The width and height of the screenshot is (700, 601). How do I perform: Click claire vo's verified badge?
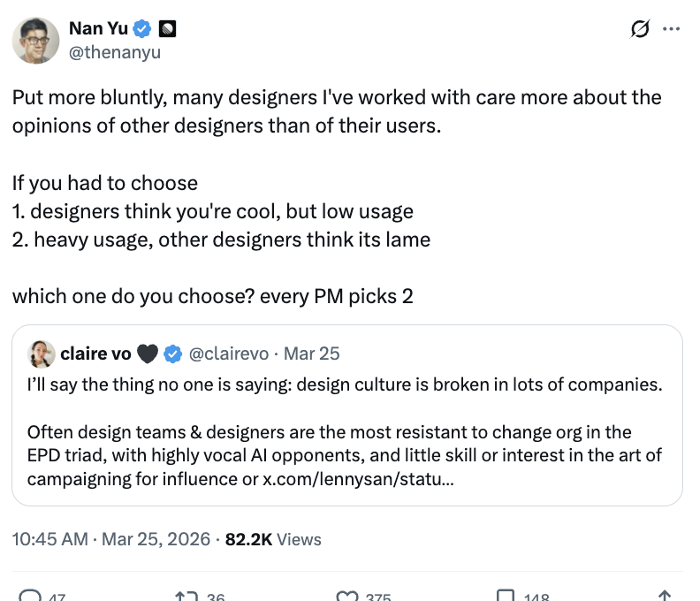[174, 354]
